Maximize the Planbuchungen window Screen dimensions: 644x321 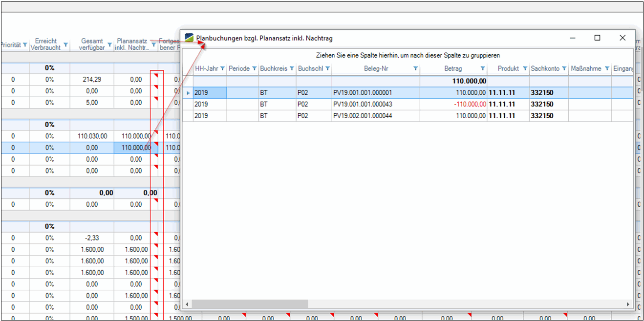(x=597, y=38)
